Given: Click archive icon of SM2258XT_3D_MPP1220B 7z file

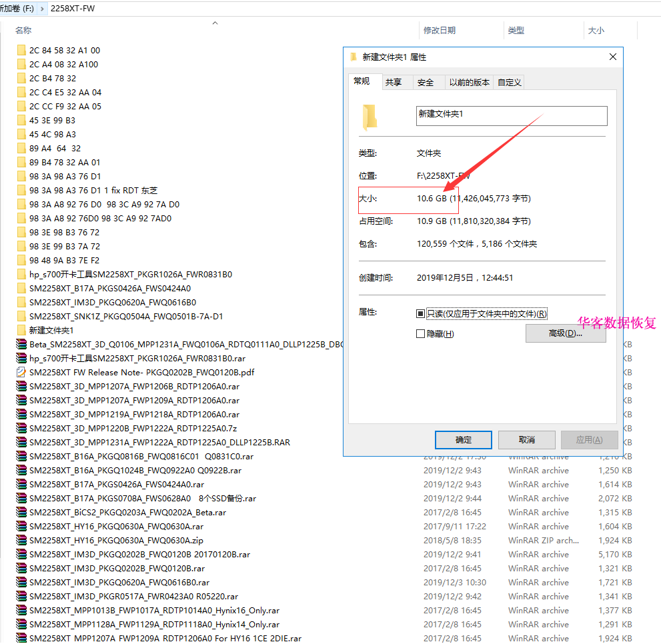Looking at the screenshot, I should (x=21, y=428).
